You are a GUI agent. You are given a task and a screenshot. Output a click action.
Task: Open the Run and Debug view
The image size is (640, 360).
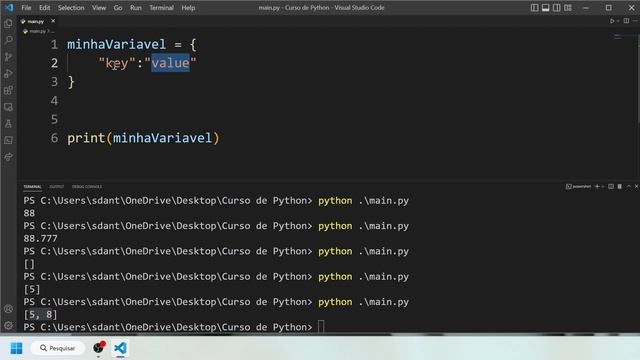(8, 73)
